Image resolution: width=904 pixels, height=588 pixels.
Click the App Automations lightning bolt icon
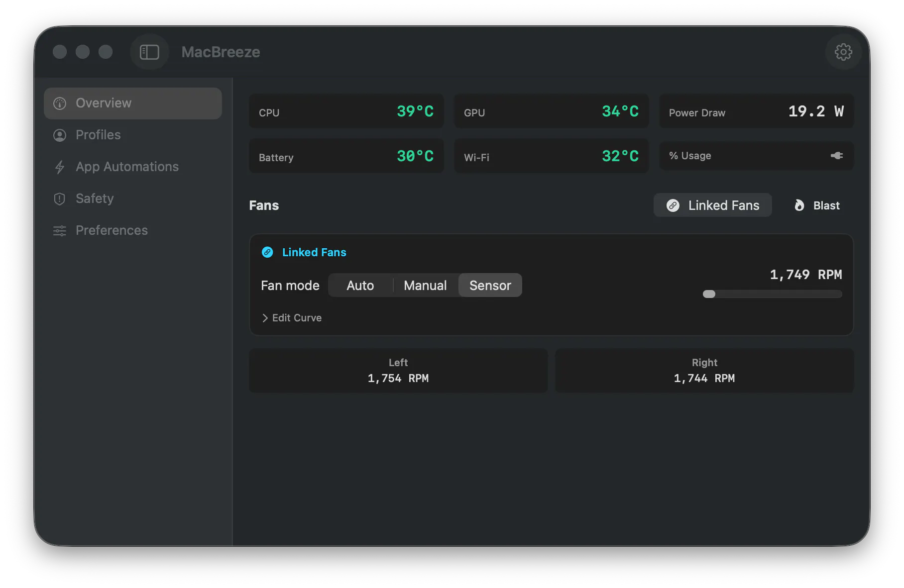pos(60,167)
